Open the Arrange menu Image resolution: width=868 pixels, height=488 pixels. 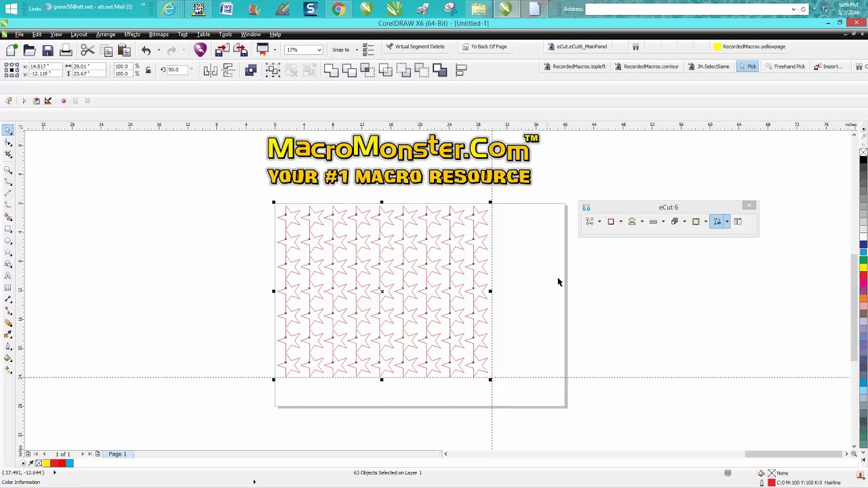coord(105,35)
